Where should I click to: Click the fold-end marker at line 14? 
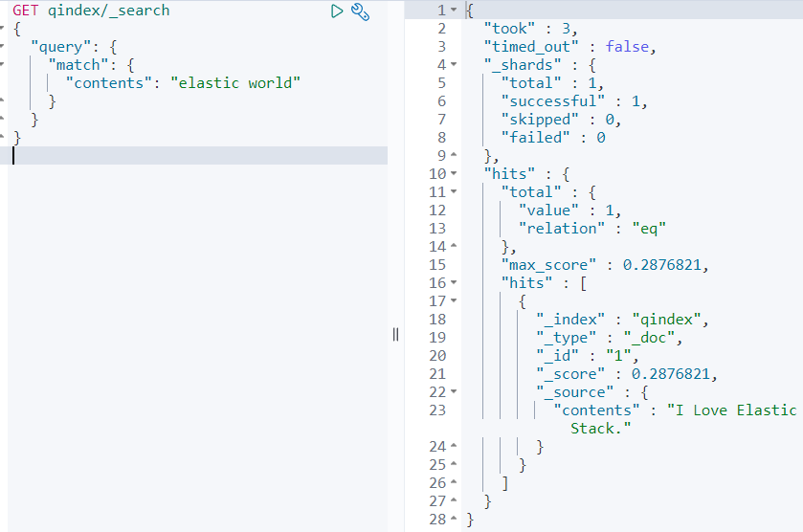pyautogui.click(x=454, y=246)
